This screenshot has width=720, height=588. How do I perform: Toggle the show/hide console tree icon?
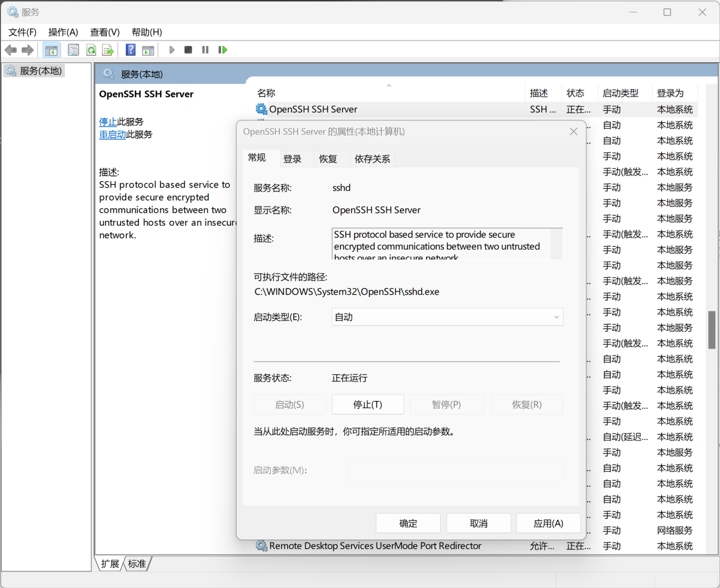pyautogui.click(x=51, y=50)
